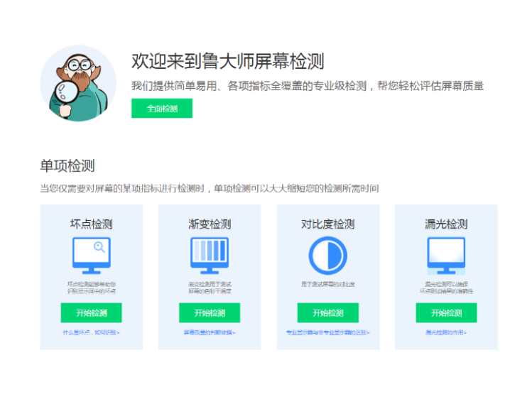Click the half-filled contrast circle icon

tap(328, 256)
